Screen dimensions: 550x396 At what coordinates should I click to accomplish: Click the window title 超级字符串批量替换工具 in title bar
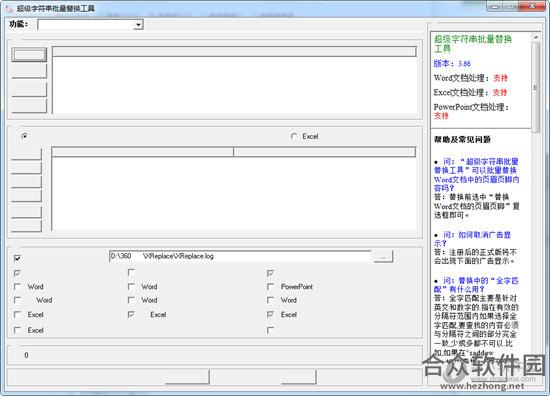[55, 8]
